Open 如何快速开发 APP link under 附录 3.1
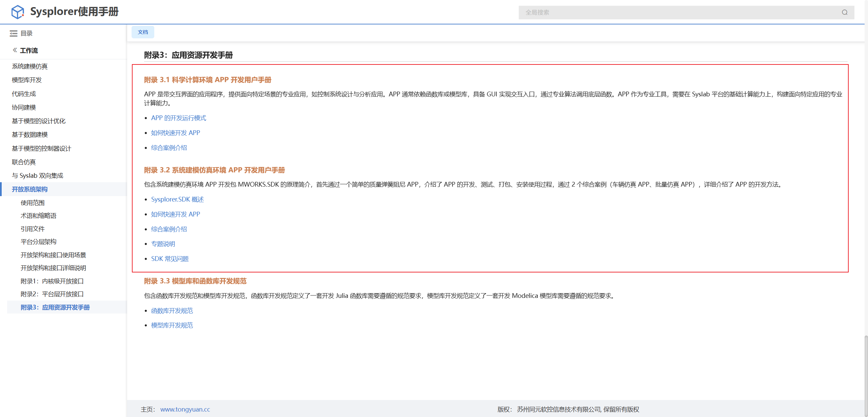The width and height of the screenshot is (868, 417). tap(176, 133)
